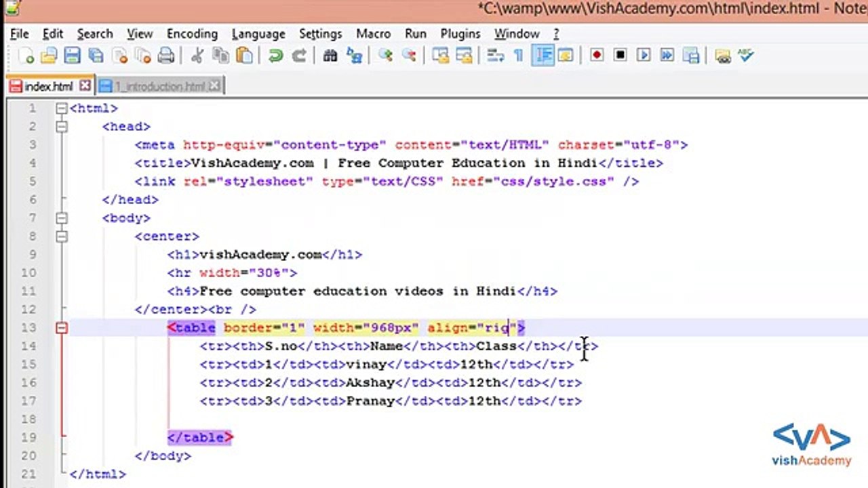Click the row containing "Akshay"
Viewport: 868px width, 488px height.
click(x=391, y=383)
